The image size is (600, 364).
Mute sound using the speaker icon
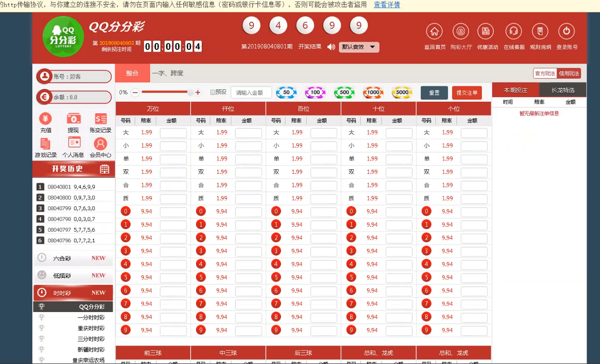pyautogui.click(x=331, y=47)
